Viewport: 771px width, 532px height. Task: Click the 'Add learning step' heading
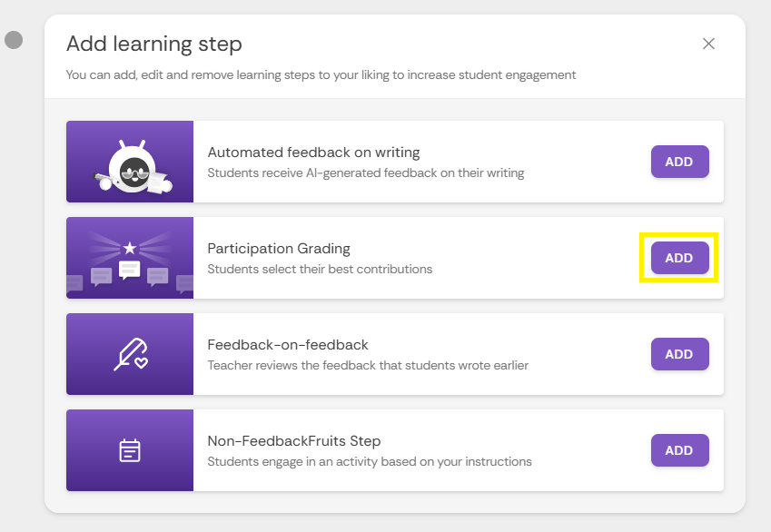pos(153,44)
